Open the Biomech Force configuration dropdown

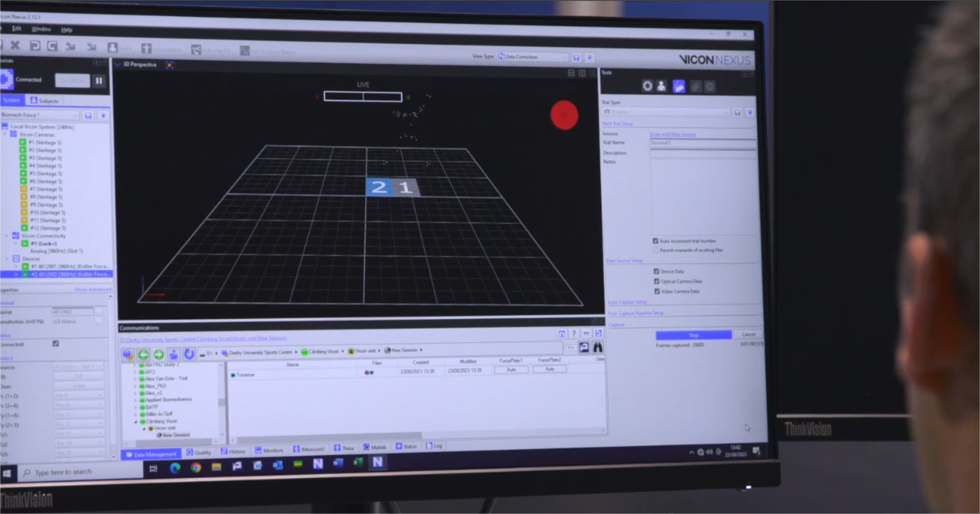pos(40,115)
